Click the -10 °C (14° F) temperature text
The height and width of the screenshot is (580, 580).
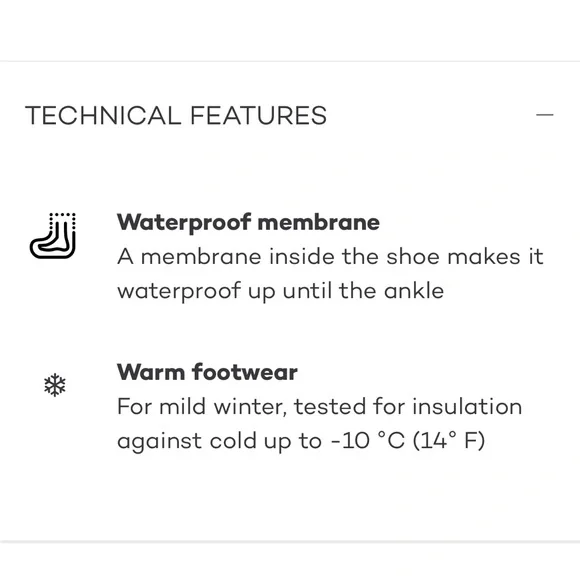point(407,441)
